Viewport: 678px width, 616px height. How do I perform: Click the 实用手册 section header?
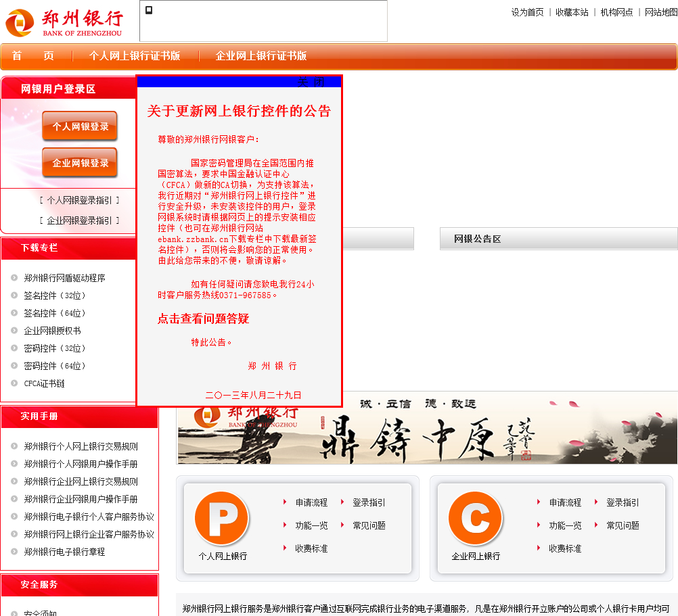tap(80, 417)
